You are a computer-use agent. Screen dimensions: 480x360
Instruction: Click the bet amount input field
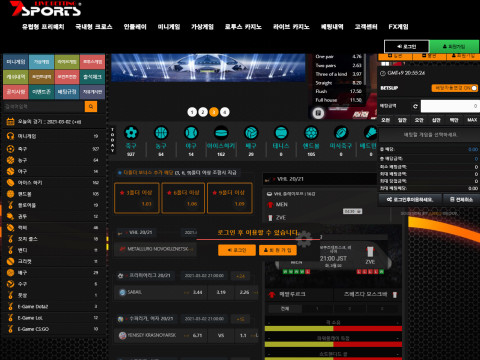pos(450,106)
